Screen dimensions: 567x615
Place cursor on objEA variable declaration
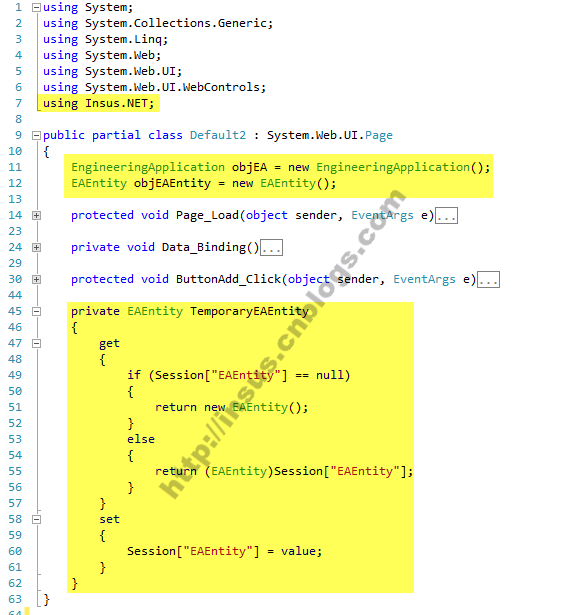(249, 167)
